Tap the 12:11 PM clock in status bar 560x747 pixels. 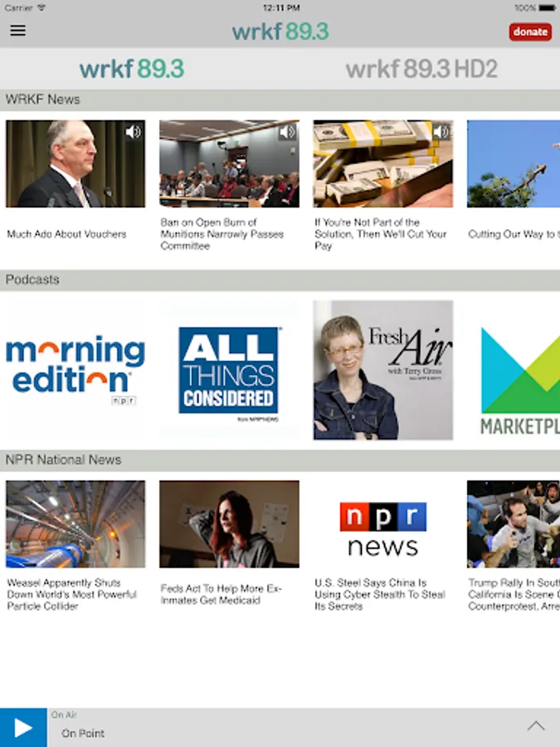(x=281, y=7)
